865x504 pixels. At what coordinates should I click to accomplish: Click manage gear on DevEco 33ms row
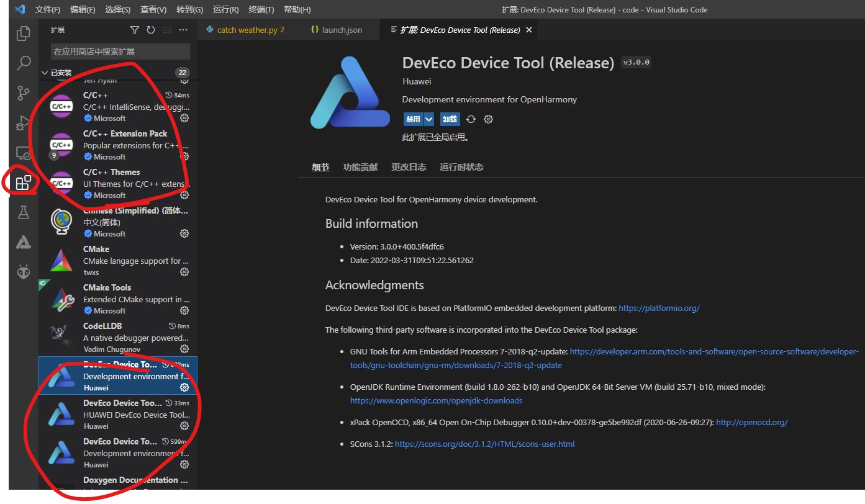click(184, 426)
